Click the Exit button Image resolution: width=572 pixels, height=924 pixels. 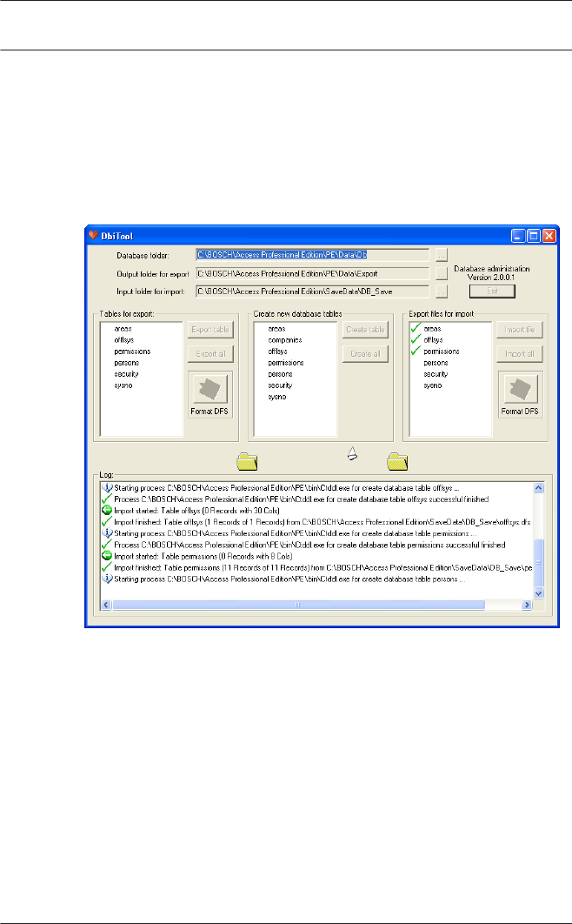[492, 291]
